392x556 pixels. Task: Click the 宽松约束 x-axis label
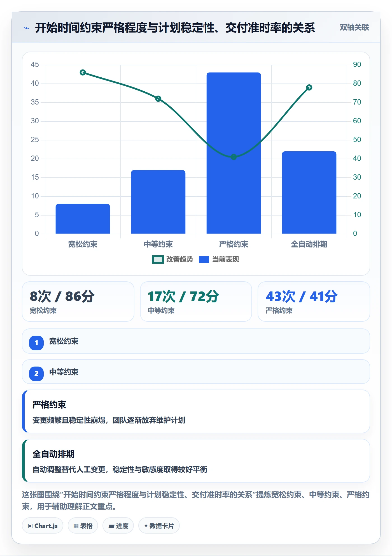tap(83, 244)
